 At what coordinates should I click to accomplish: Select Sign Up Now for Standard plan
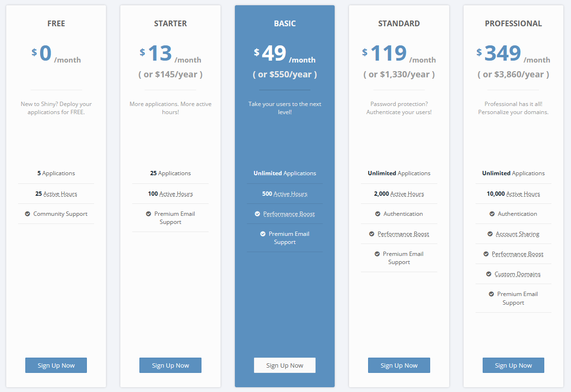pyautogui.click(x=399, y=365)
